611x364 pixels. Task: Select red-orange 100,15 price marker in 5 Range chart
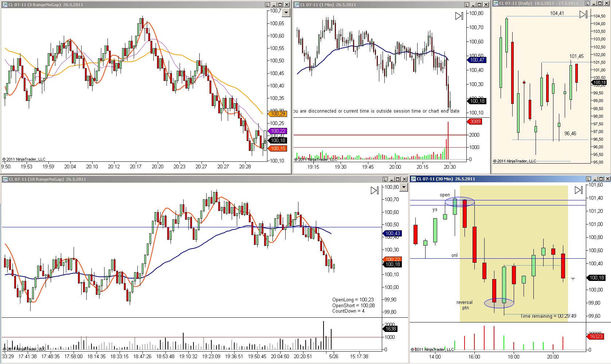point(278,149)
